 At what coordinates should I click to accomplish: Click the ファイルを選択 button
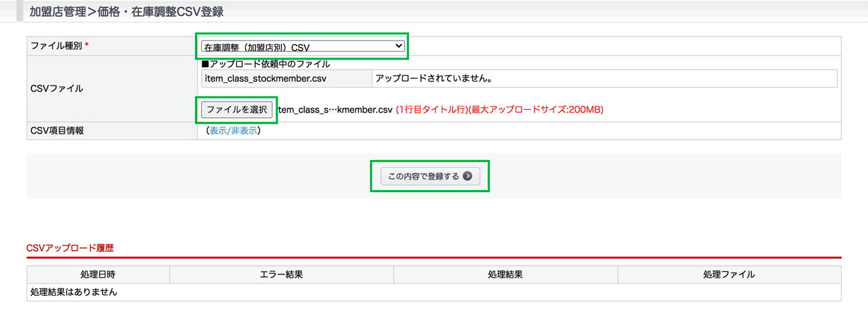click(237, 109)
